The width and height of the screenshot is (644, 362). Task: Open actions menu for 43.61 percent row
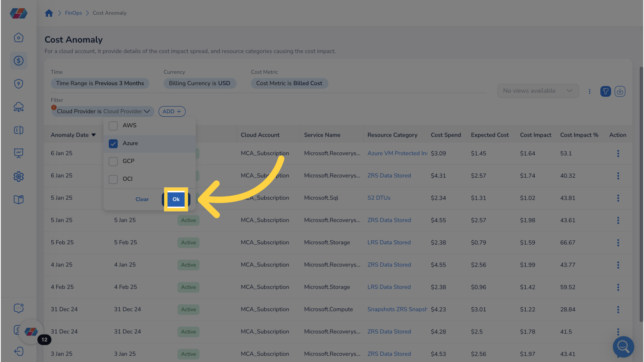618,220
